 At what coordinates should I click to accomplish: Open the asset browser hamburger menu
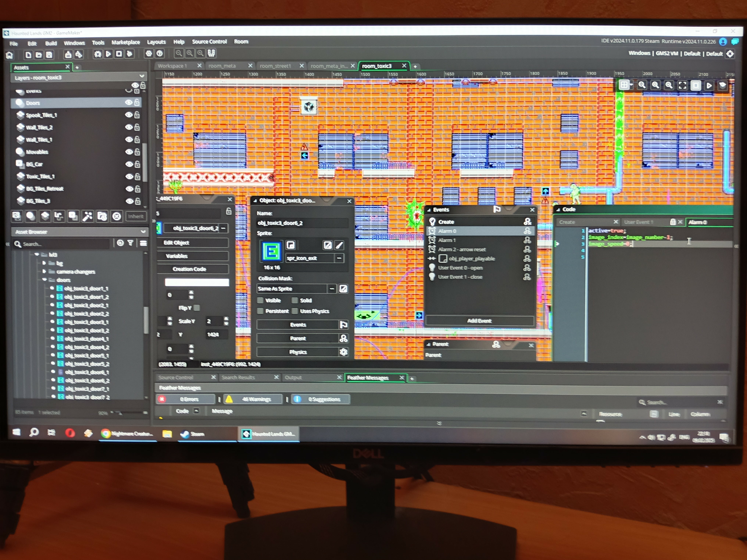(143, 243)
